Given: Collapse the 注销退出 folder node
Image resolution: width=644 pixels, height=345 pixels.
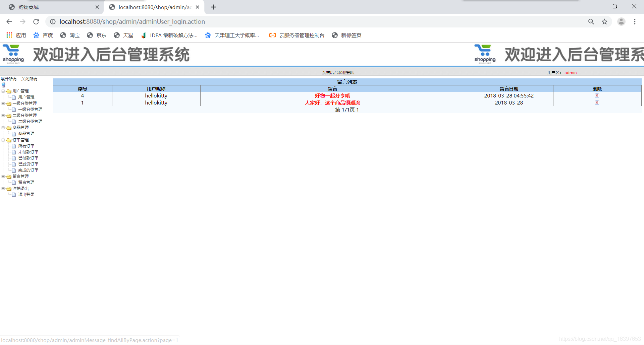Looking at the screenshot, I should click(3, 189).
